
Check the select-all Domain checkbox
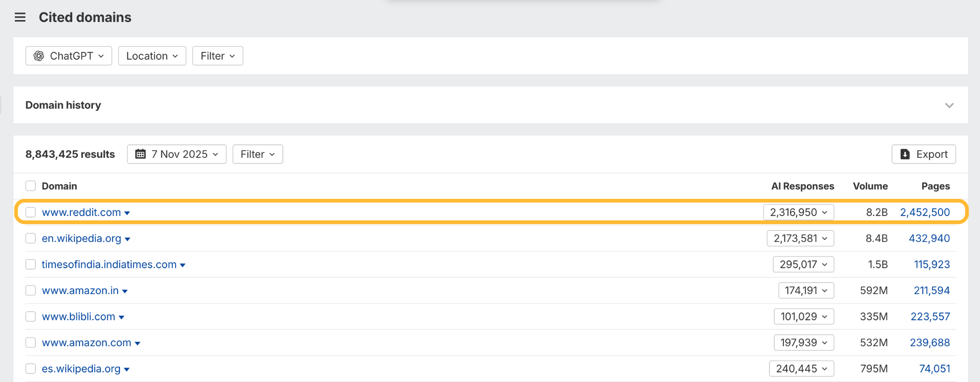[30, 186]
